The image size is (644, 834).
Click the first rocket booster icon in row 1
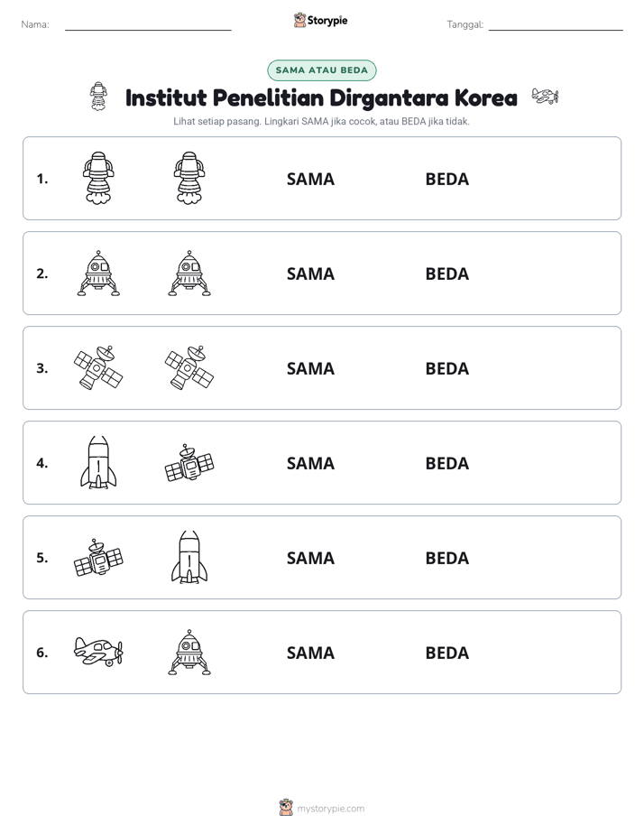click(x=98, y=178)
